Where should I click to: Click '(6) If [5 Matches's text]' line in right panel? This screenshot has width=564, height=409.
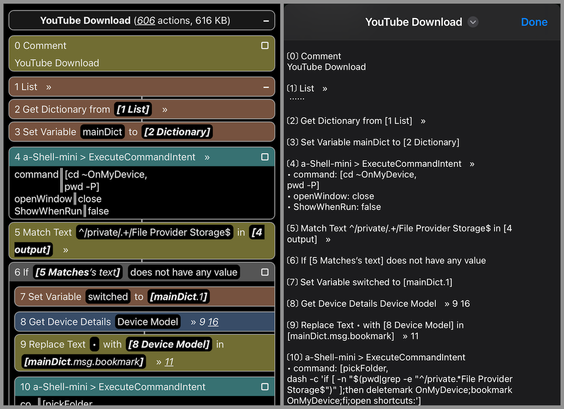point(386,261)
